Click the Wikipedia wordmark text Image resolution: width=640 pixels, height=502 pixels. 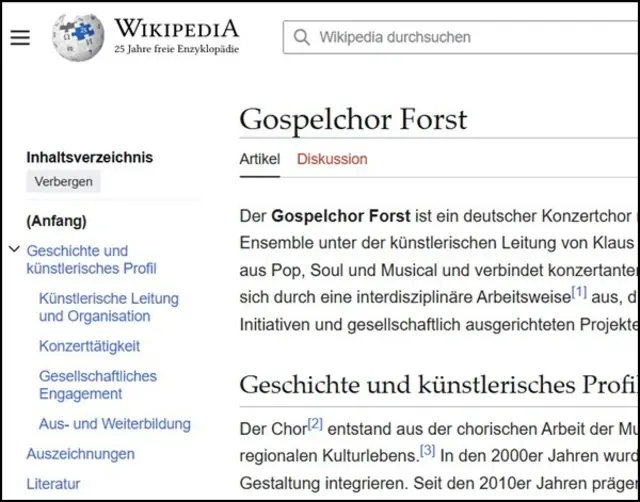click(176, 28)
